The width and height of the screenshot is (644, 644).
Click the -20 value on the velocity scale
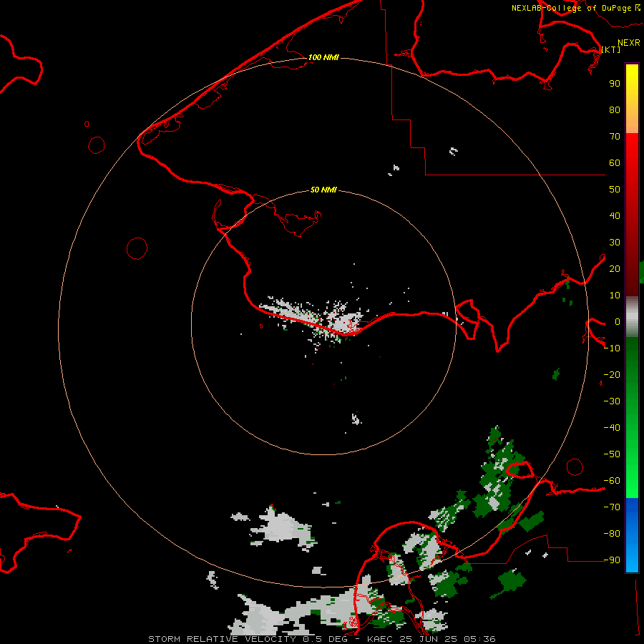(612, 375)
